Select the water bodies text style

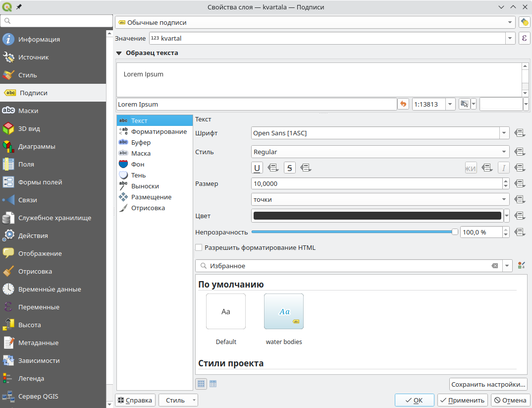(284, 319)
